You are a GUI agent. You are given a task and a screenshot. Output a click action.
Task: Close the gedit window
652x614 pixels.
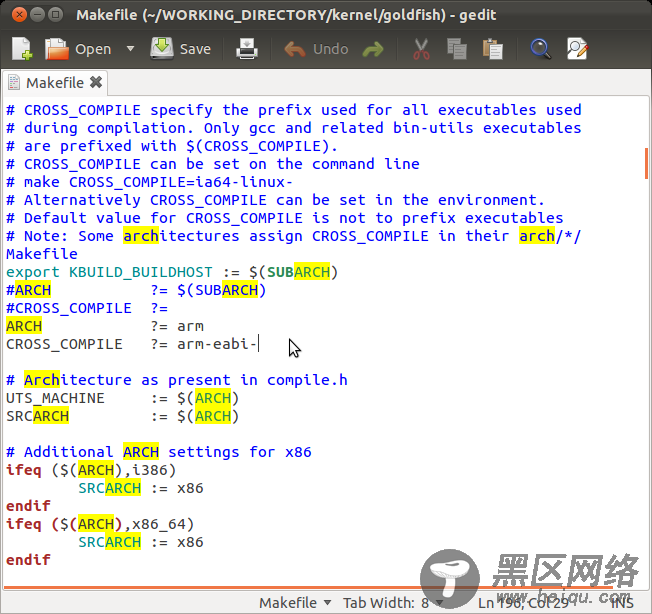[19, 15]
